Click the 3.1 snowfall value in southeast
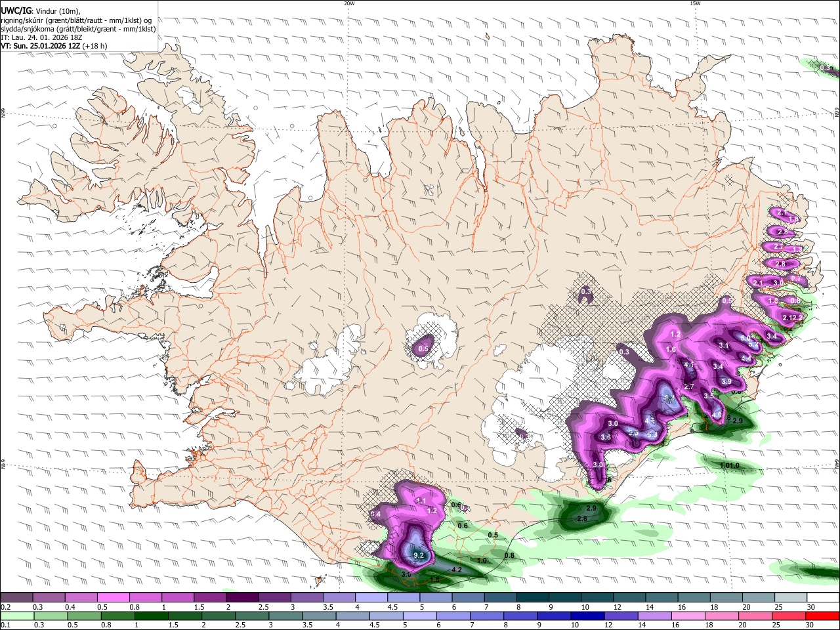The image size is (840, 630). 724,345
